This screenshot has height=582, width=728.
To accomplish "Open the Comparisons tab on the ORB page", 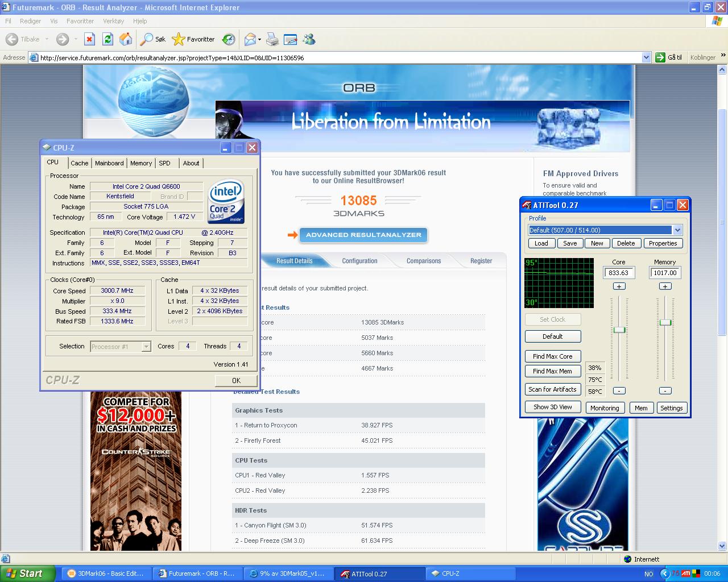I will (424, 261).
